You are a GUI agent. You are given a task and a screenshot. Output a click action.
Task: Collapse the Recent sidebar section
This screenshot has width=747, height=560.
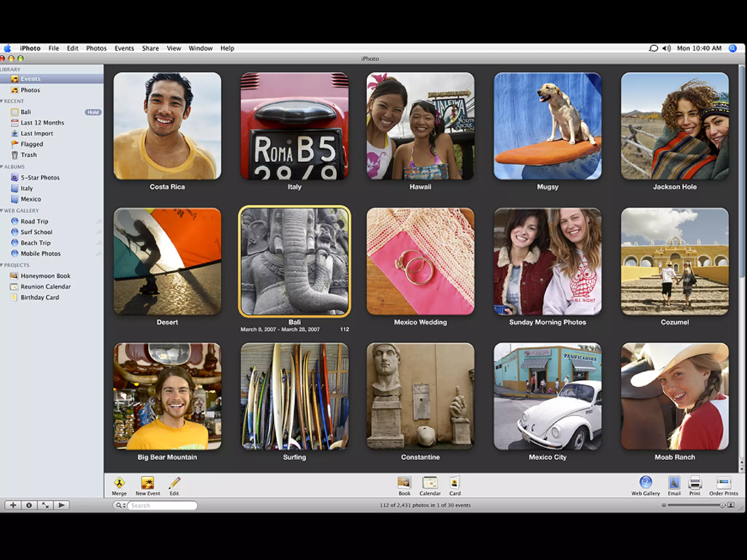pos(2,101)
